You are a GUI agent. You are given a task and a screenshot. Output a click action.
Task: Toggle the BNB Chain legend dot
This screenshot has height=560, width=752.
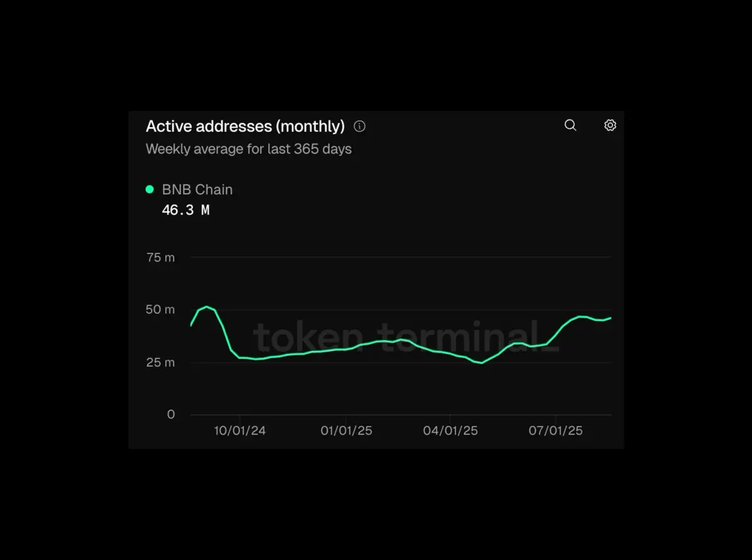pos(150,189)
